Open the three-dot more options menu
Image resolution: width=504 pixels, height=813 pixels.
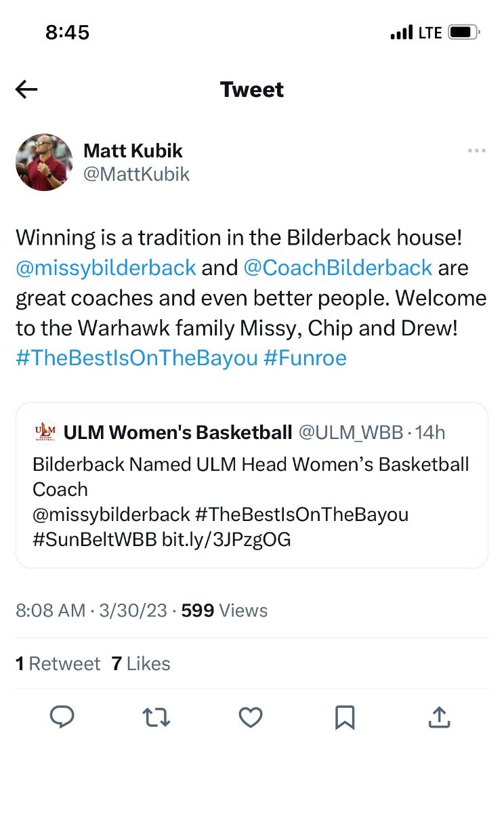tap(477, 150)
